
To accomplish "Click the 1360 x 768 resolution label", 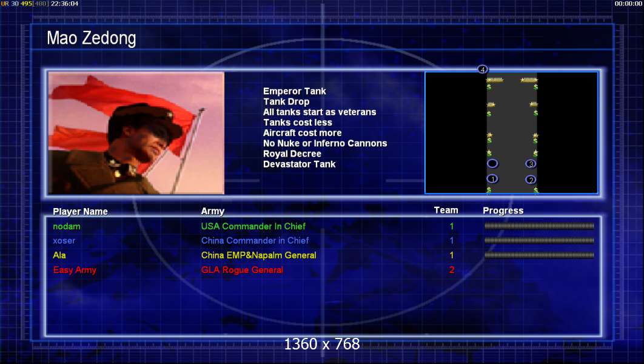I will tap(321, 344).
